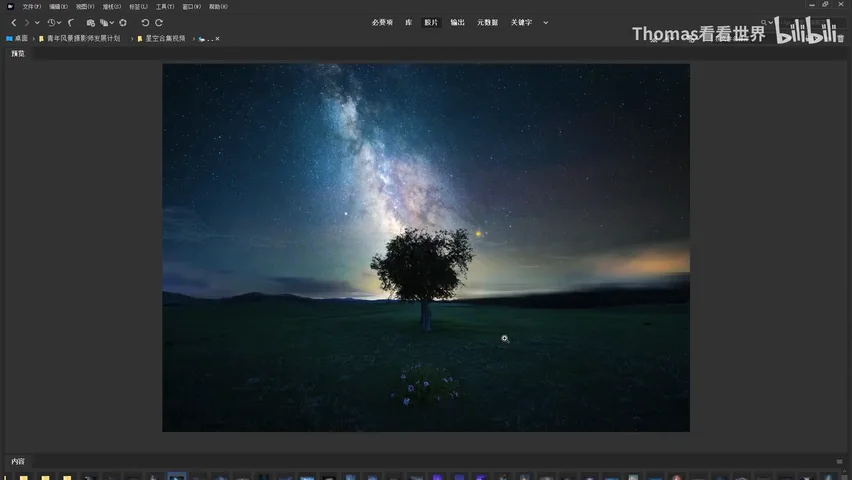This screenshot has height=480, width=852.
Task: Select the 内容 panel tab
Action: (x=18, y=461)
